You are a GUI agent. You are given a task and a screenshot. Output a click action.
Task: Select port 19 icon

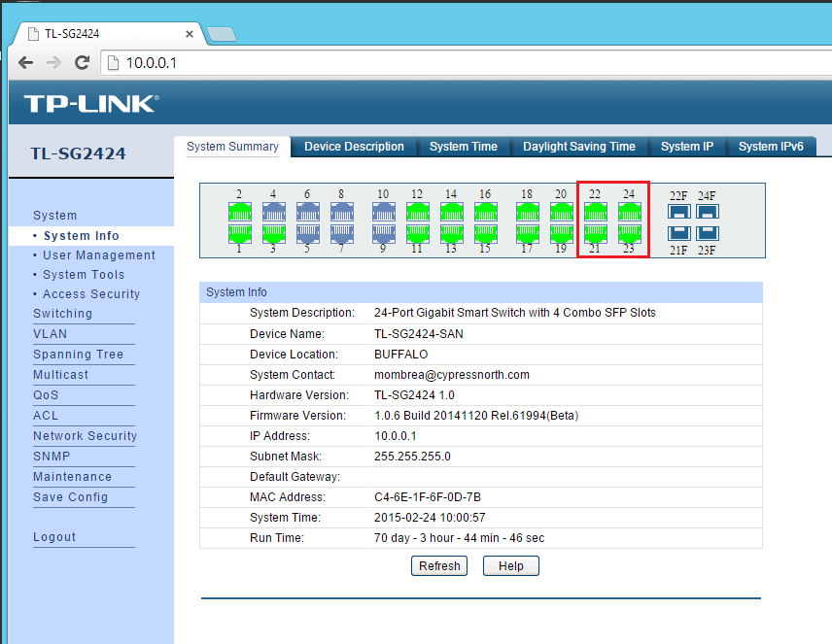click(562, 233)
